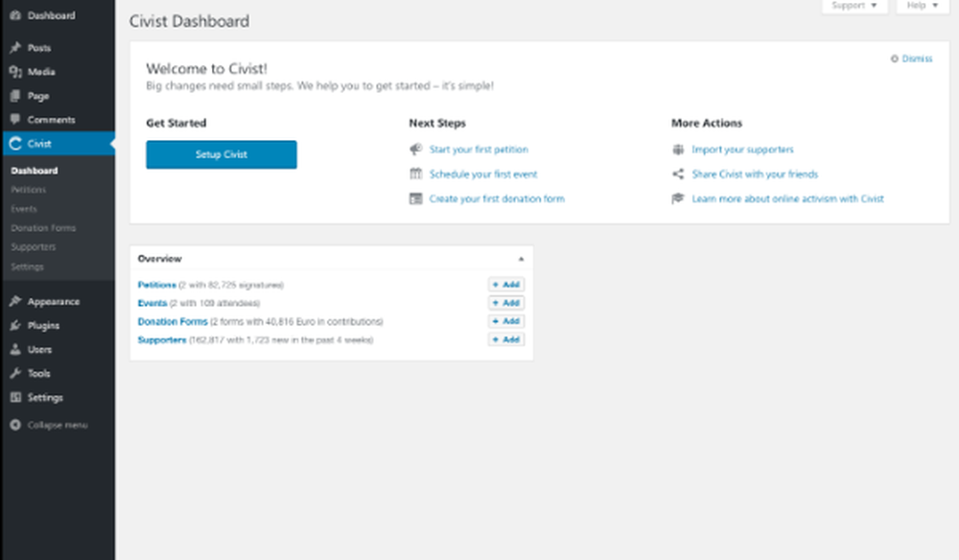Click the Dismiss circle icon
959x560 pixels.
[x=894, y=58]
